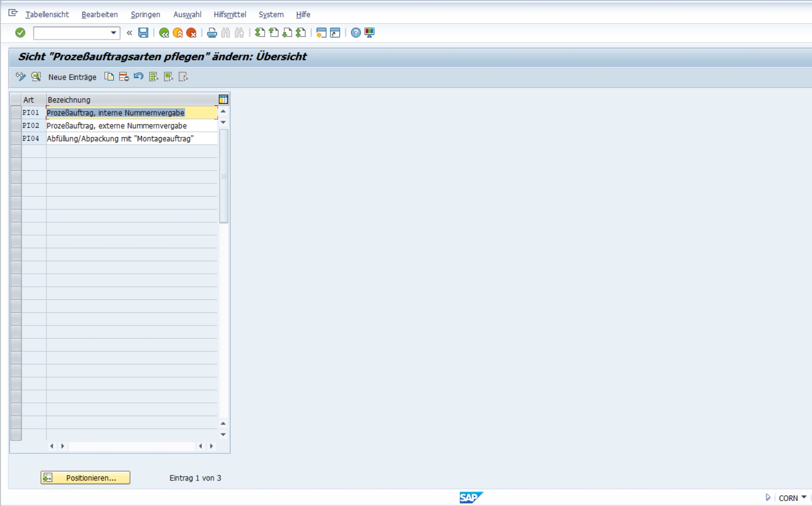The image size is (812, 506).
Task: Click the PI01 cell in Art column
Action: coord(34,113)
